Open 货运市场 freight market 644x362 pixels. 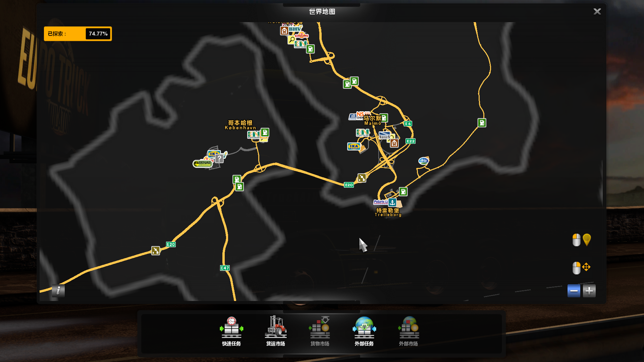point(275,331)
